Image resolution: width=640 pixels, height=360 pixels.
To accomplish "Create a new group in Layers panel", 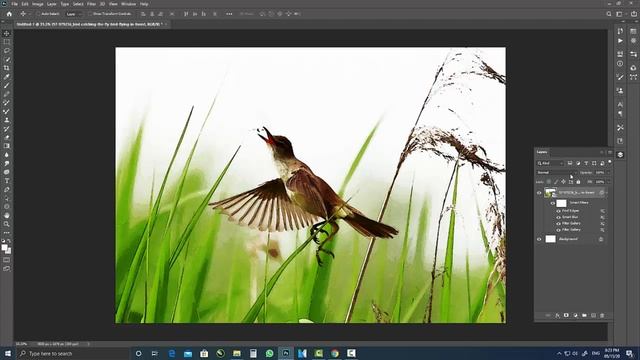I will [584, 316].
